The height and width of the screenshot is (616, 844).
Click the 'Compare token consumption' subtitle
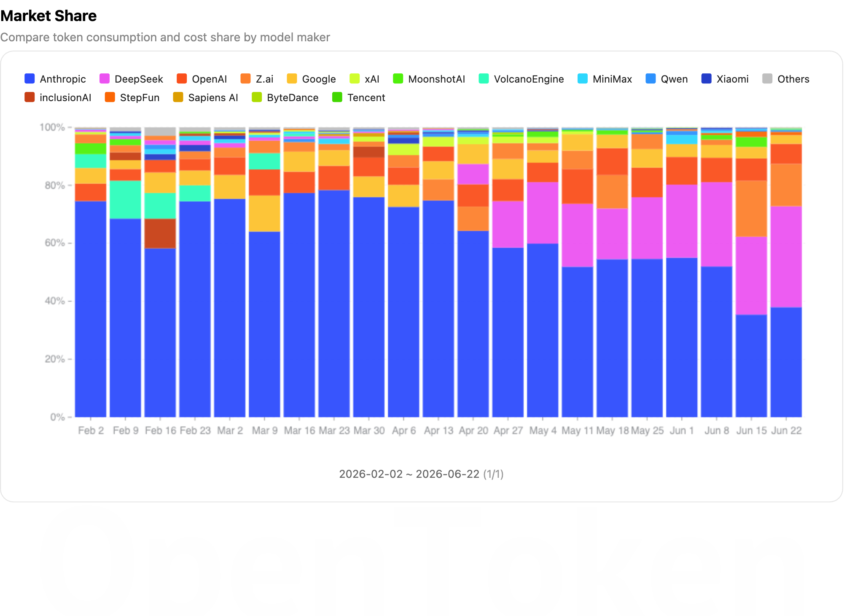coord(165,37)
